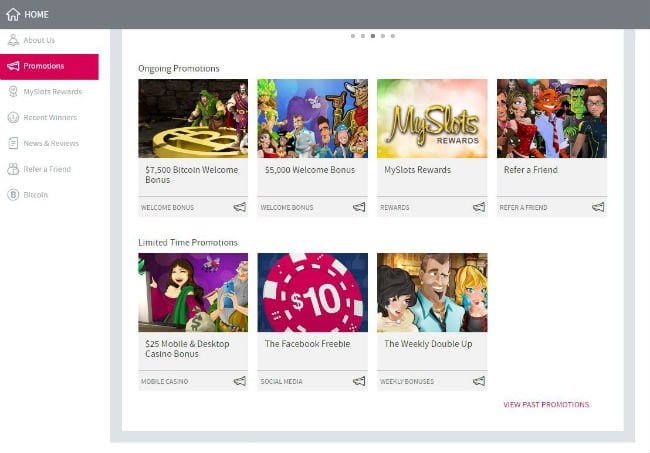Click the MySlots Rewards sidebar icon
The height and width of the screenshot is (453, 650).
(13, 92)
